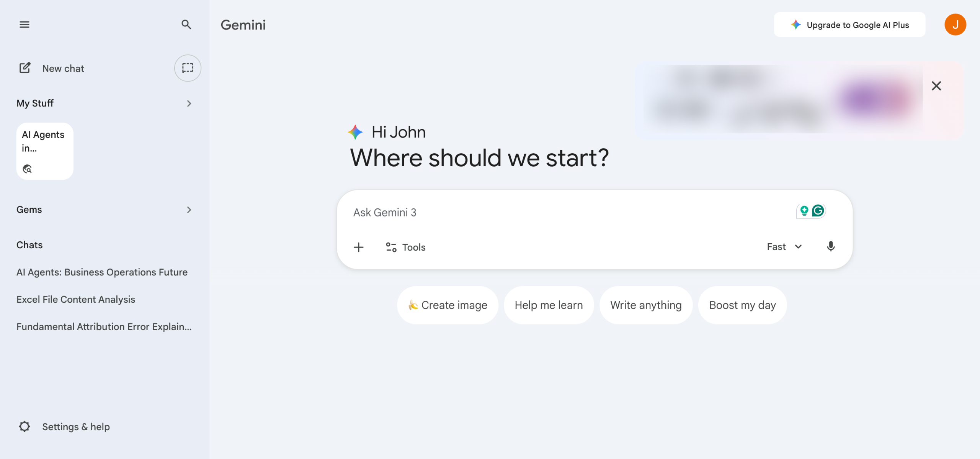Open the Fast model selector dropdown
The width and height of the screenshot is (980, 459).
[784, 247]
